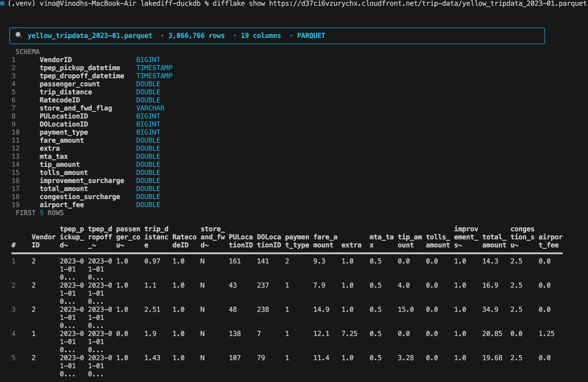Click trip distance 0.97 in row 1
The height and width of the screenshot is (382, 588).
(152, 261)
